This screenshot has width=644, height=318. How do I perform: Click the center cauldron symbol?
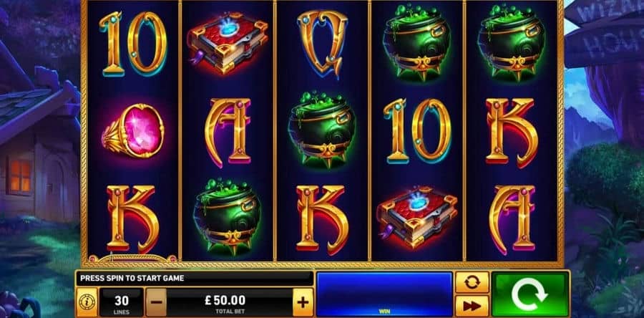click(322, 130)
